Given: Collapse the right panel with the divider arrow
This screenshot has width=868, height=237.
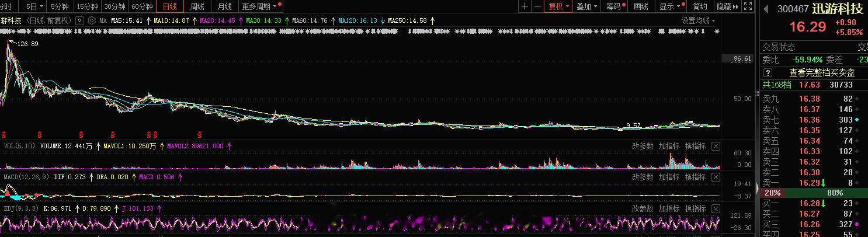Looking at the screenshot, I should tap(756, 189).
